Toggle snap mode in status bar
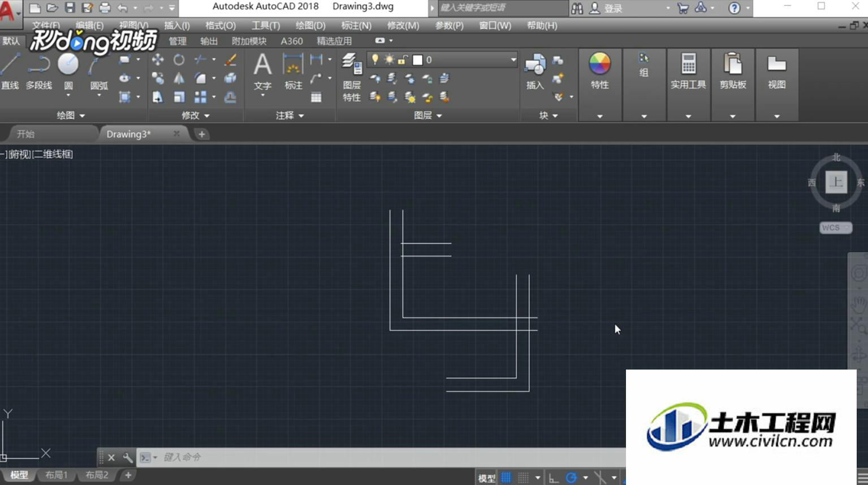Viewport: 868px width, 485px height. 524,478
